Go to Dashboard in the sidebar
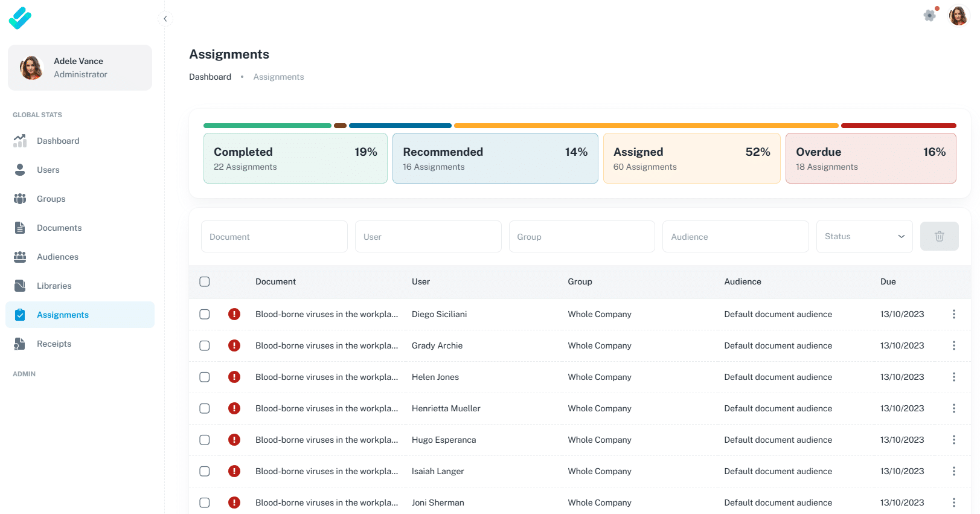Viewport: 980px width, 514px height. [x=80, y=141]
